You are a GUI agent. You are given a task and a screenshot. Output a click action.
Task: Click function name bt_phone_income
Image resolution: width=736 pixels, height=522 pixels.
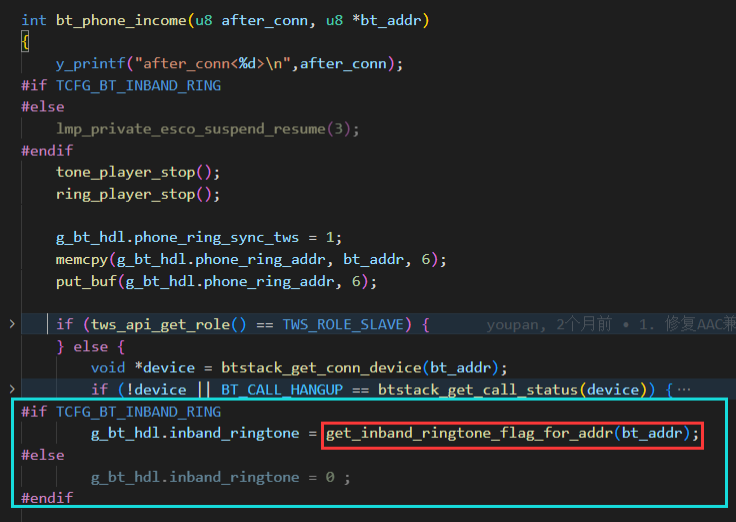121,21
